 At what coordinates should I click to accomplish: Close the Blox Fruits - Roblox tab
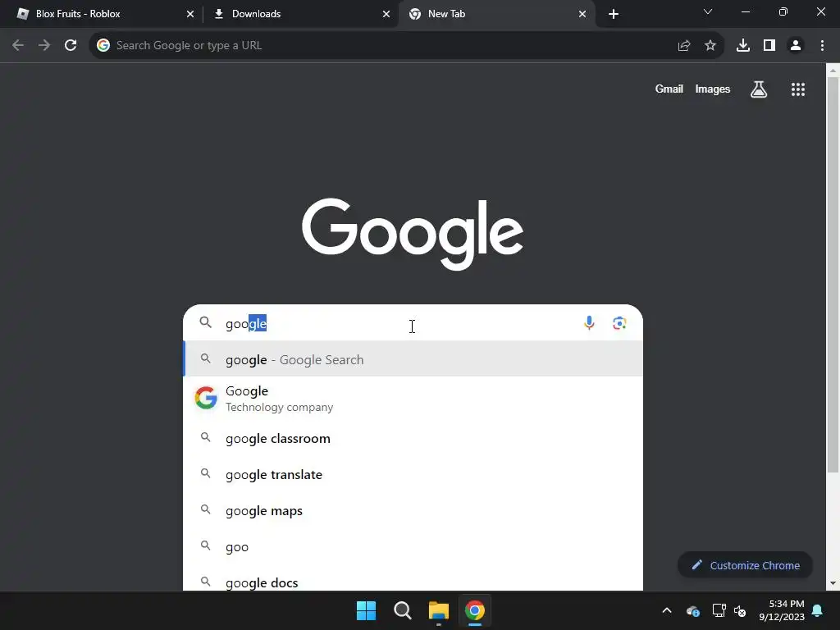(190, 14)
